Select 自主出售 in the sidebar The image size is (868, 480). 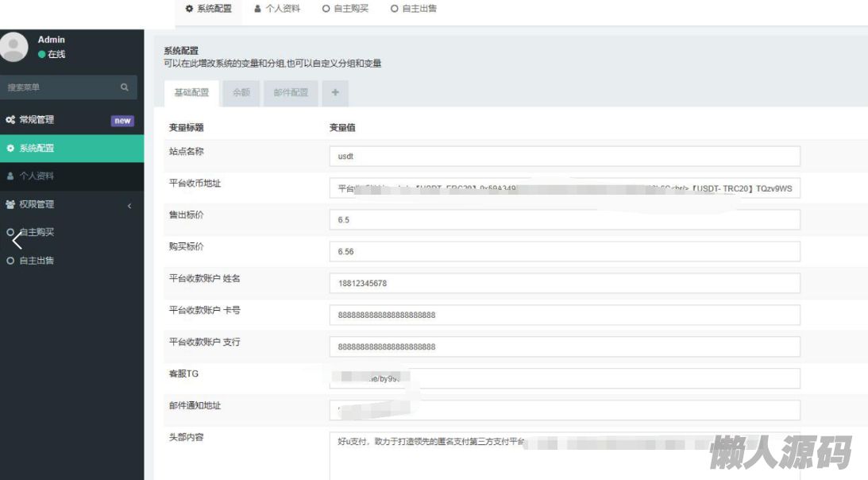click(37, 260)
